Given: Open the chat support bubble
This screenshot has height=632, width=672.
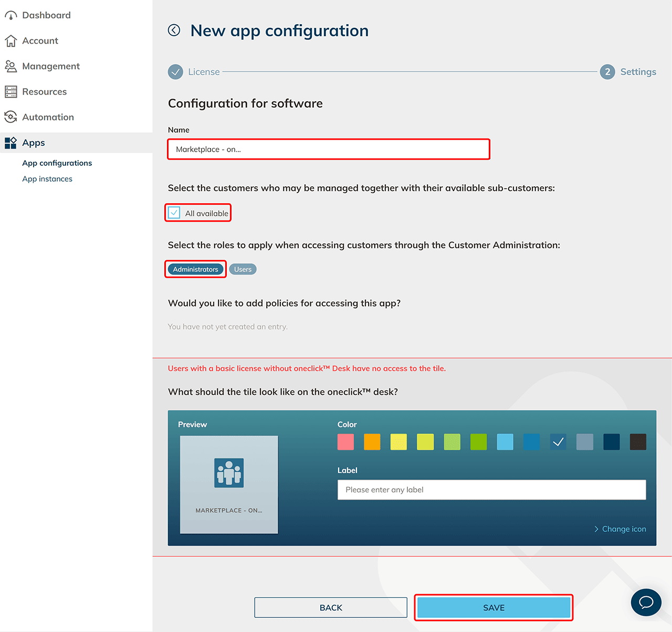Looking at the screenshot, I should tap(646, 602).
